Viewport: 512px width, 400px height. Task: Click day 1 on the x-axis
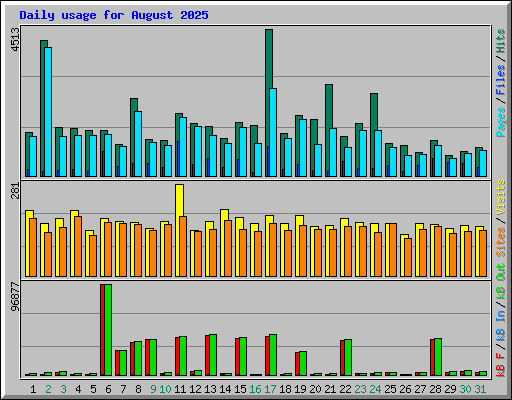pyautogui.click(x=33, y=389)
